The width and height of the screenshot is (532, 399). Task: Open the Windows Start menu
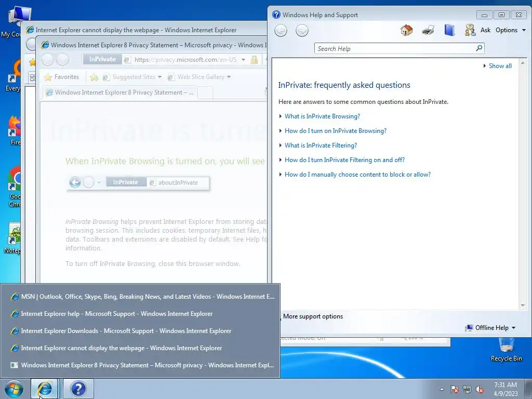point(14,389)
